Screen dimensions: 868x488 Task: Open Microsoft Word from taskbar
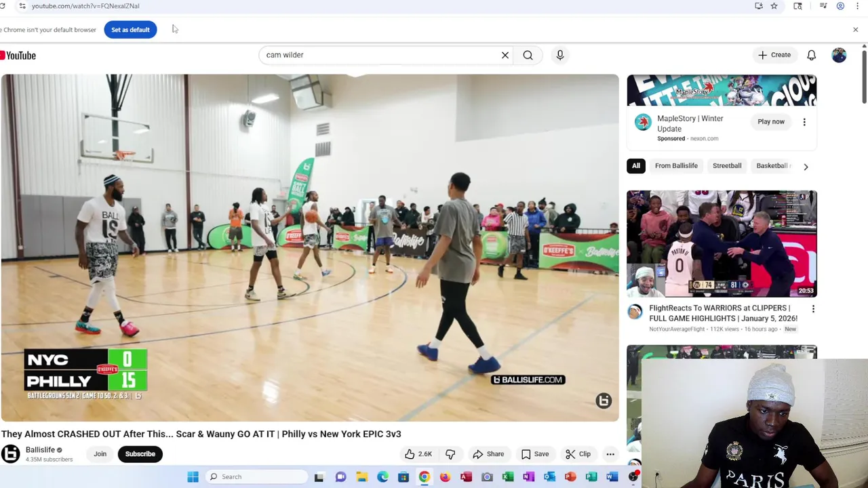(x=612, y=477)
